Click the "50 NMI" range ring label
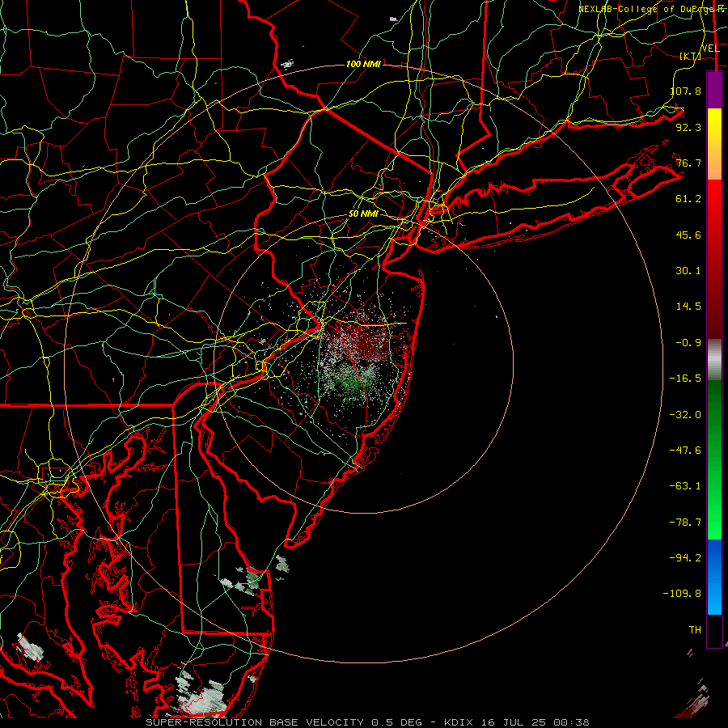Screen dimensions: 728x728 click(363, 214)
